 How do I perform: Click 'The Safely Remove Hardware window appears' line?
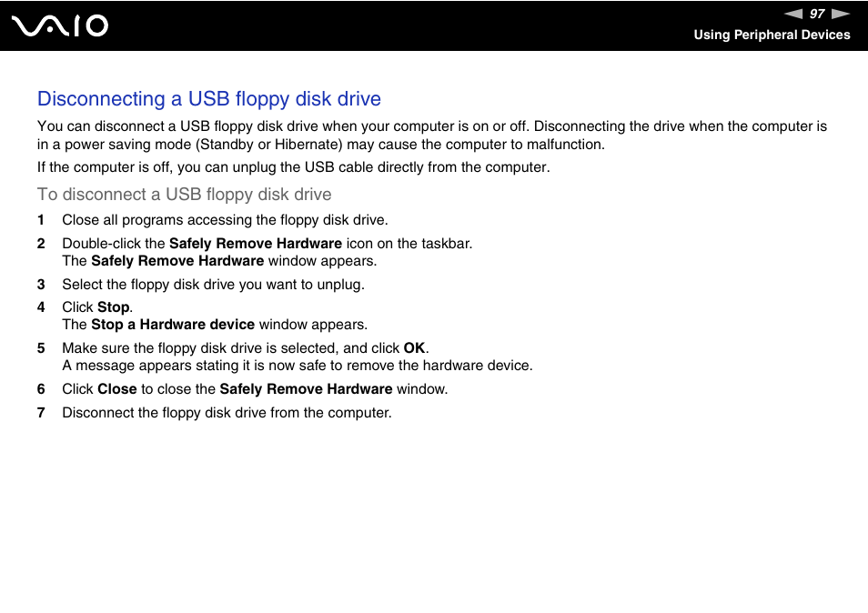[219, 261]
